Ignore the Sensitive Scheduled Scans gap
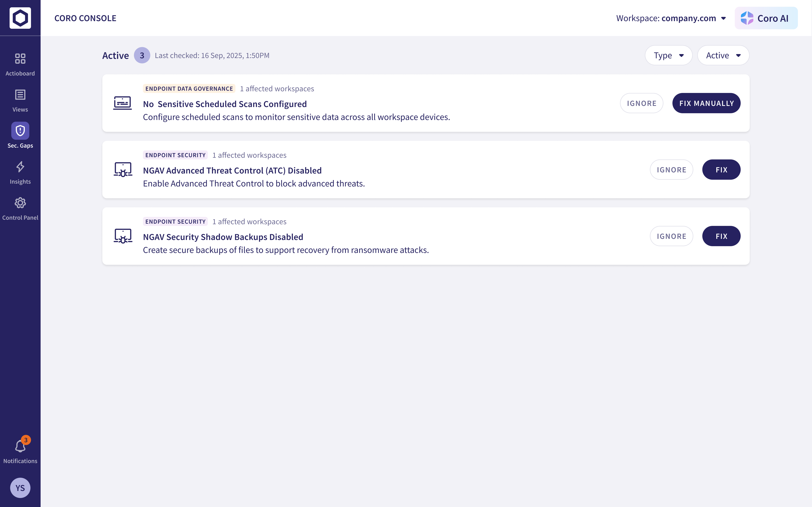 point(641,103)
